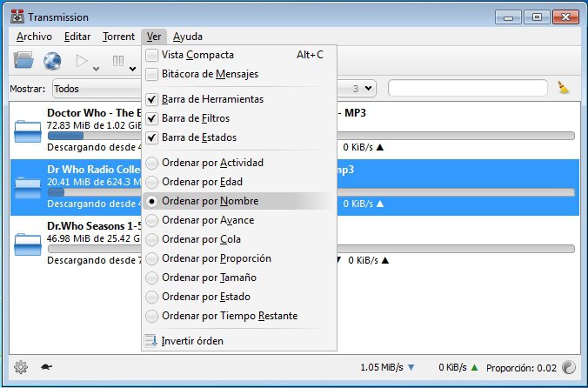
Task: Open a torrent file with the folder icon
Action: point(23,60)
